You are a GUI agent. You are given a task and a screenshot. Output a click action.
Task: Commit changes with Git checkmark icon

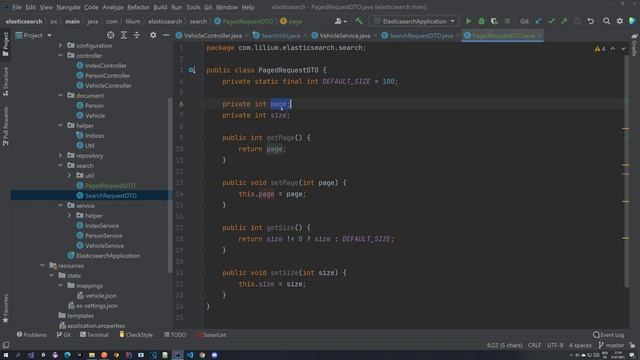(551, 21)
